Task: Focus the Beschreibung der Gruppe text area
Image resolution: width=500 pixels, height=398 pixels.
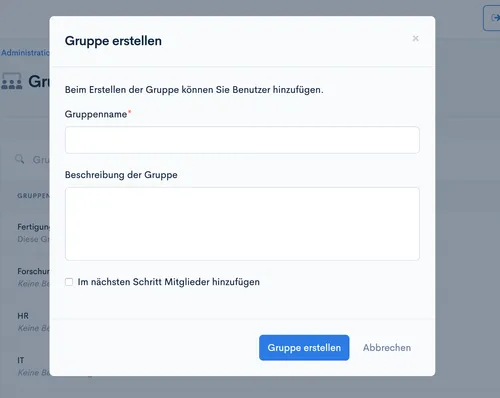Action: point(242,224)
